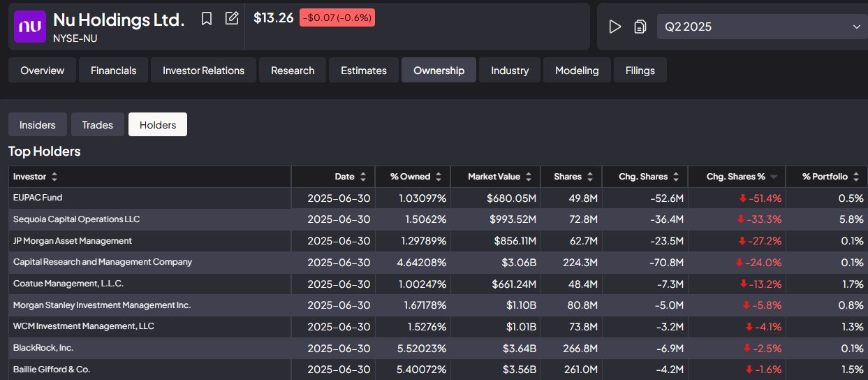Click the -1.6% change for Baillie Gifford

coord(763,370)
